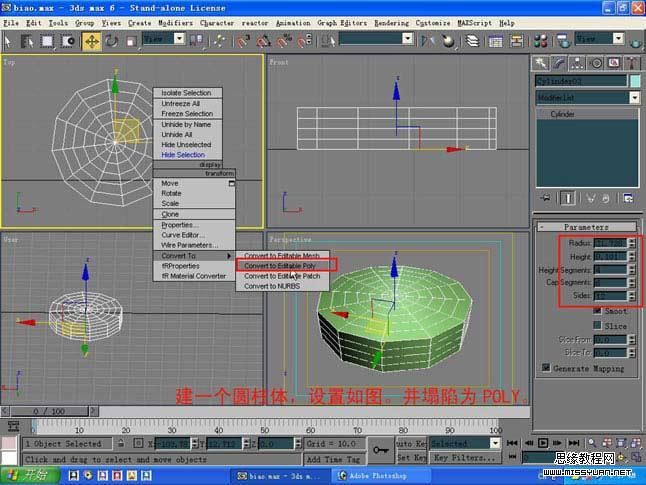Toggle Angle Snap magnet

coord(264,41)
